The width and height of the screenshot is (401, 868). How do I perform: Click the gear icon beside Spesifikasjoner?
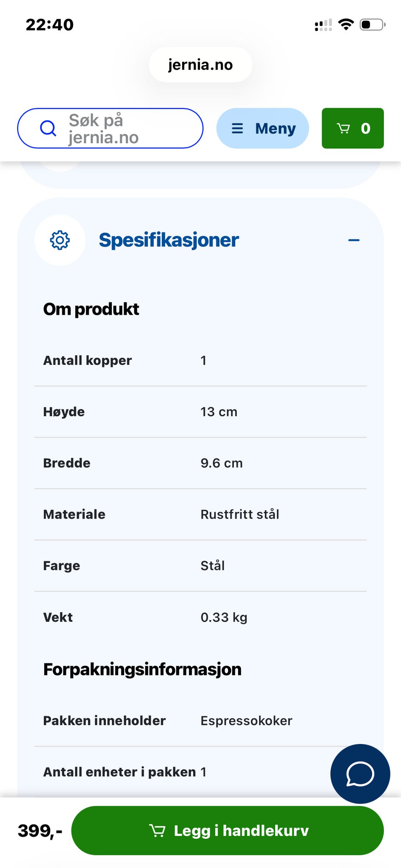60,240
